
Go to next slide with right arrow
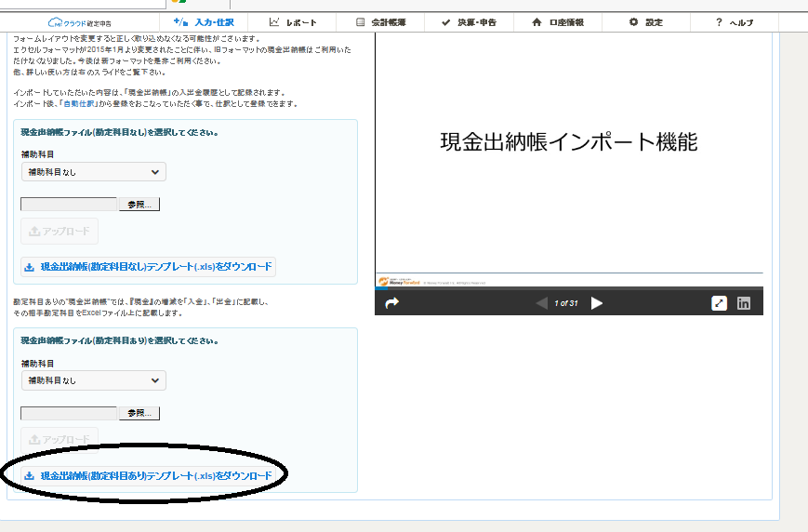(x=597, y=303)
